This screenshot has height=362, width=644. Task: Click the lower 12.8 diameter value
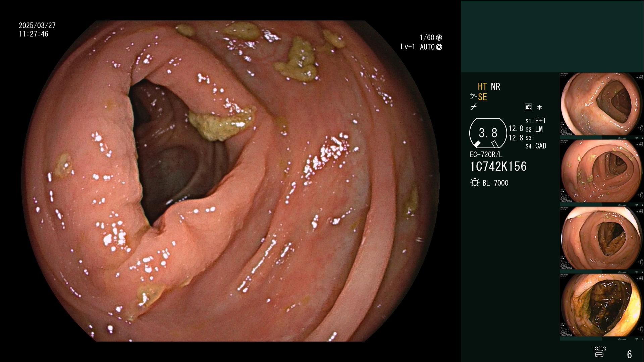click(x=516, y=137)
